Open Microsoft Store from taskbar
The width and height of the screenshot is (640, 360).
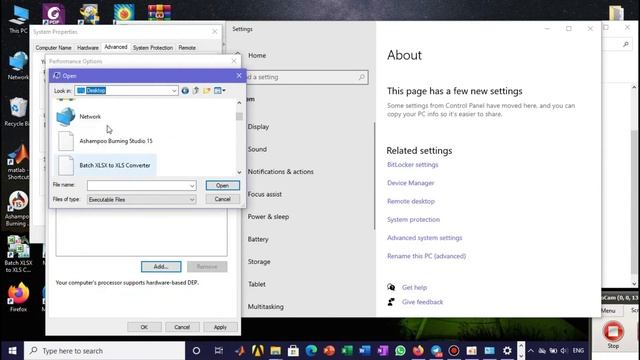coord(293,351)
